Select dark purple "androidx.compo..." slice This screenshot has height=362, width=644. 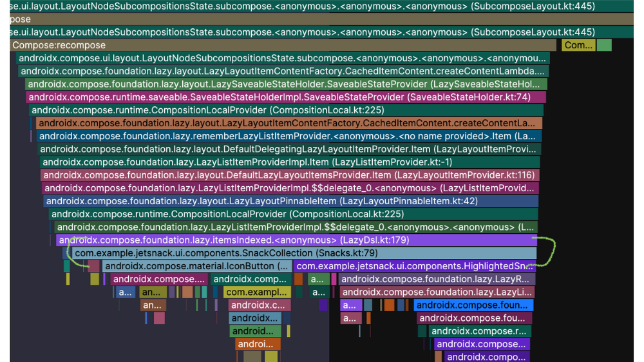point(487,357)
